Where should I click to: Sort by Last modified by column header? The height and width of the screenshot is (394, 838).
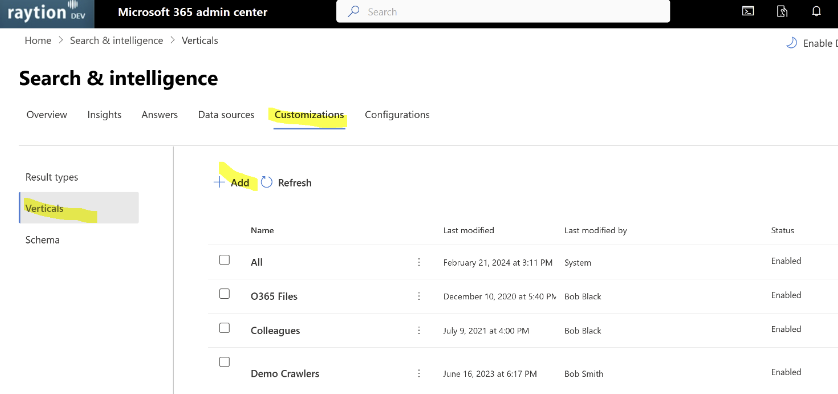coord(595,230)
